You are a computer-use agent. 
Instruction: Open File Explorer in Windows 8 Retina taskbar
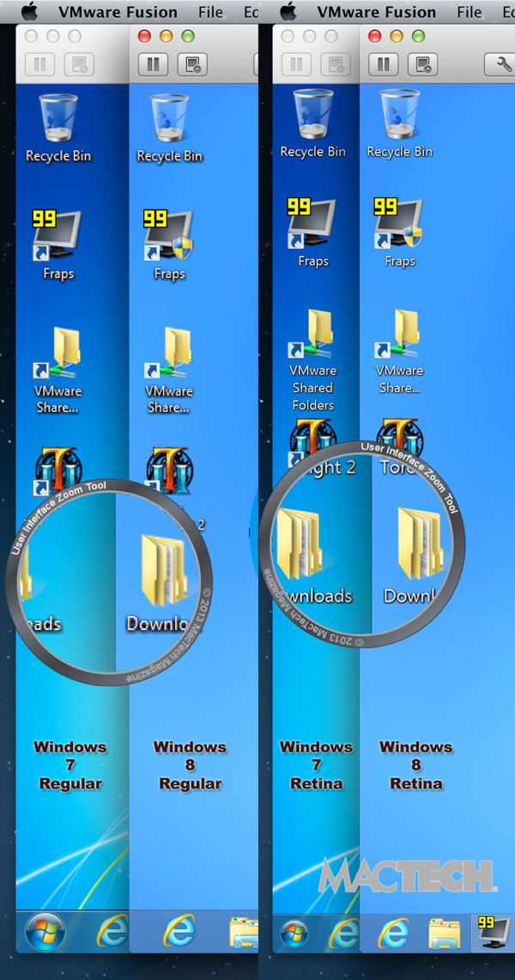click(x=444, y=931)
